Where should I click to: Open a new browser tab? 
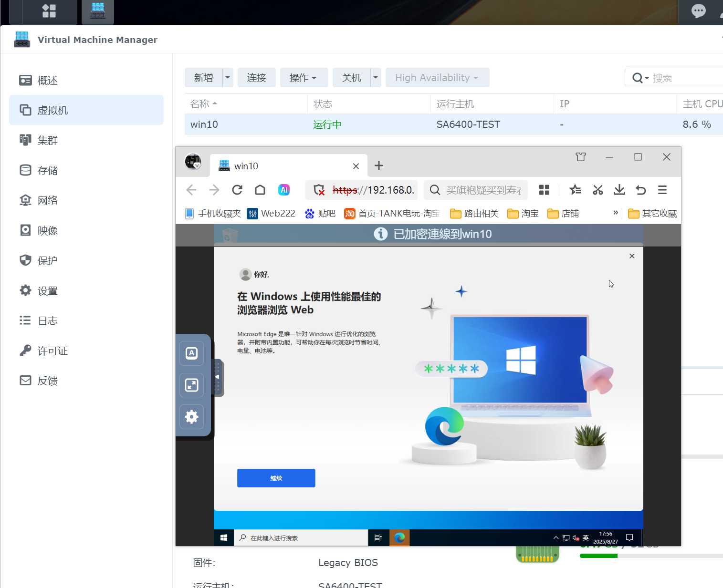(379, 165)
